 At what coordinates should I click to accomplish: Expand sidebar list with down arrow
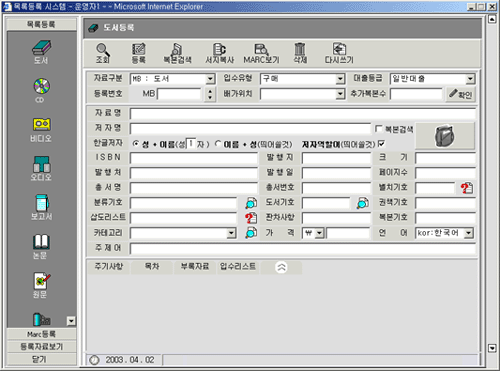[71, 321]
